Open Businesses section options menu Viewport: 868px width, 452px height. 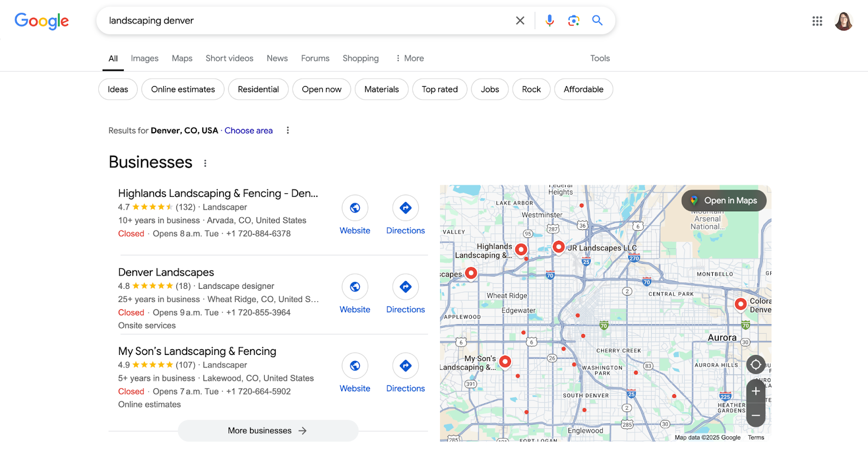tap(205, 163)
